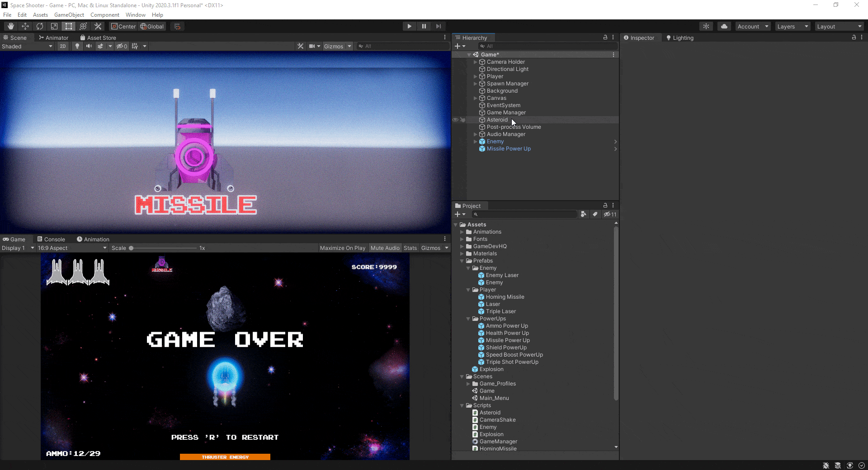Select the Main_Menu scene asset
The image size is (868, 470).
[494, 398]
